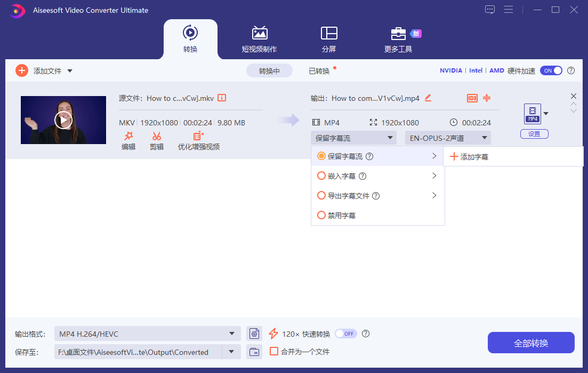Open the MP4 profile dropdown arrow
588x373 pixels.
click(545, 114)
